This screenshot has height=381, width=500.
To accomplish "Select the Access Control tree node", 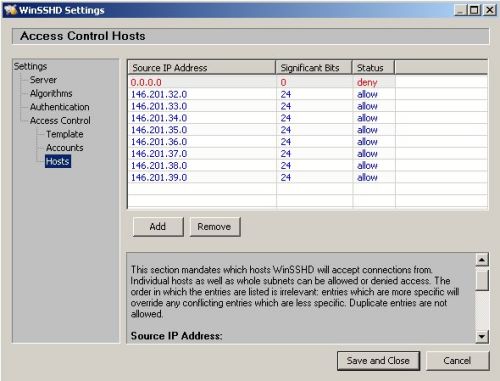I will click(x=60, y=121).
